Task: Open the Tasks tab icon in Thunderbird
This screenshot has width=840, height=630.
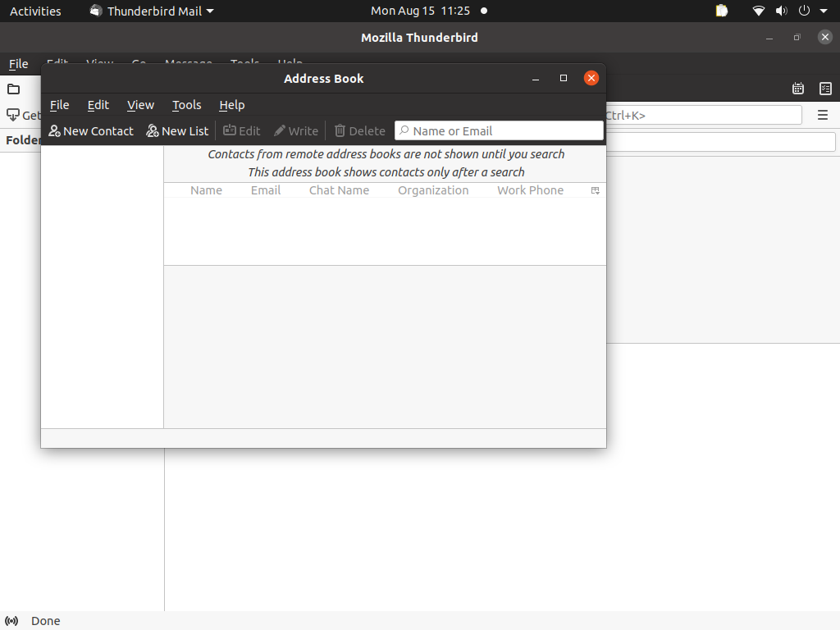Action: coord(825,89)
